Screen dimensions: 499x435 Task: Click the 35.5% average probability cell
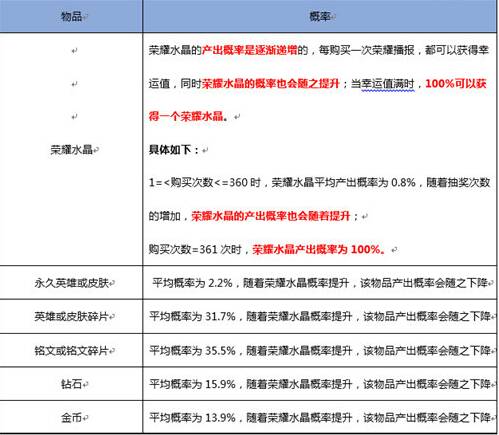(x=320, y=350)
